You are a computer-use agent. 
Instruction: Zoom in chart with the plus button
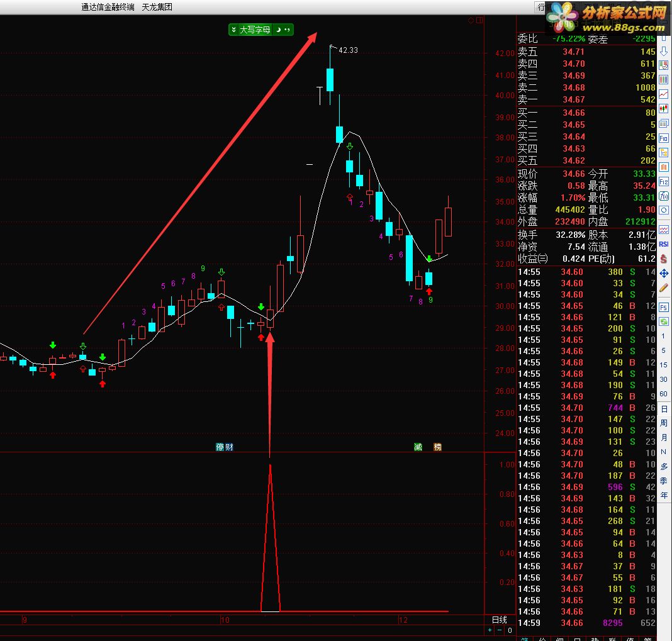pyautogui.click(x=490, y=630)
